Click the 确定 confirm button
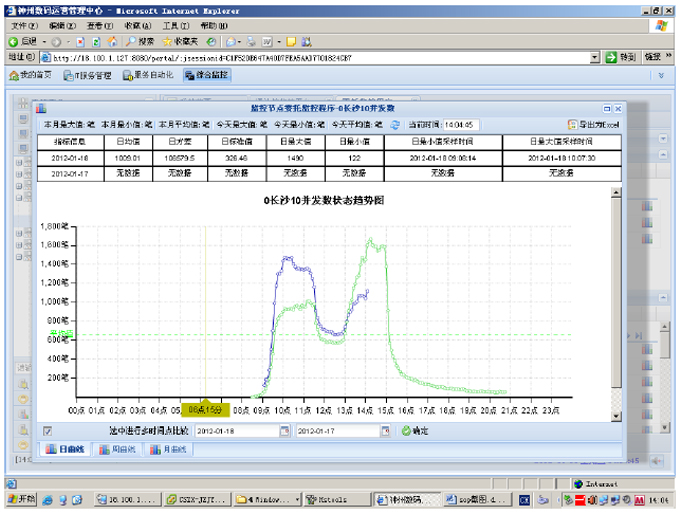680x513 pixels. pos(415,431)
